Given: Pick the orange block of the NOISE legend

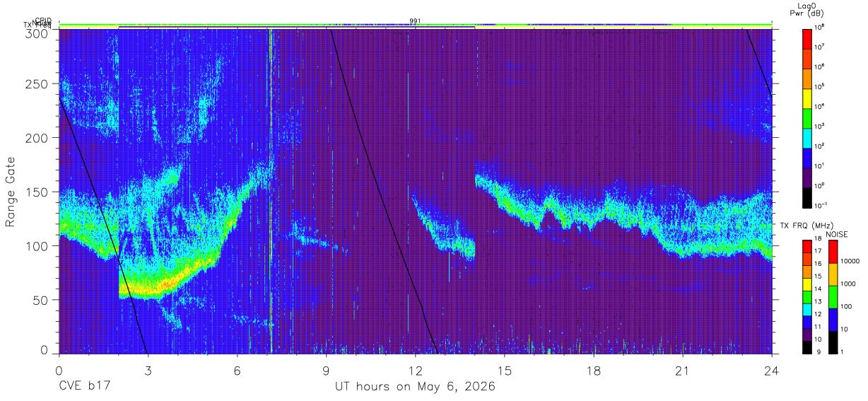Looking at the screenshot, I should 833,274.
